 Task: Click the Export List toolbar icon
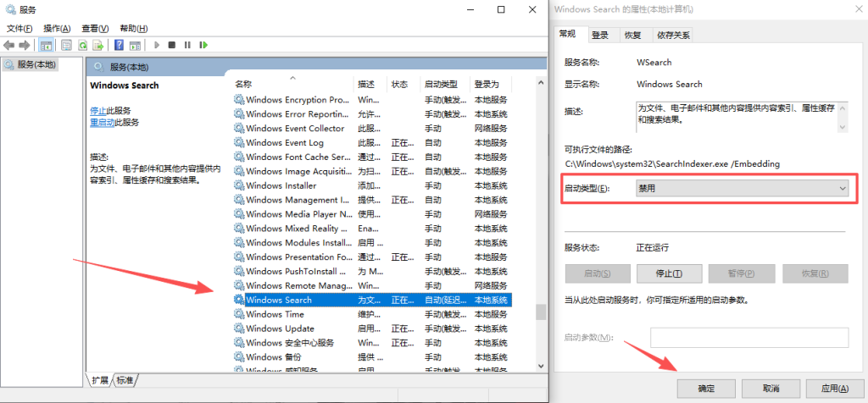(x=98, y=45)
